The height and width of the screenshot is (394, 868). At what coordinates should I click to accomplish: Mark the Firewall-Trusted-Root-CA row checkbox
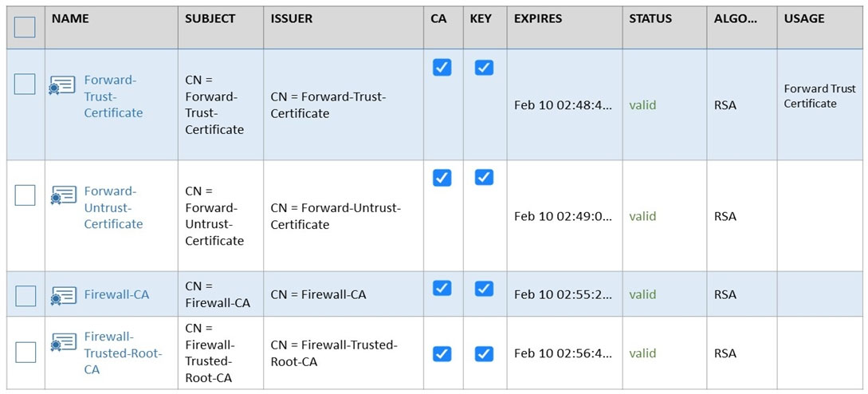[25, 352]
